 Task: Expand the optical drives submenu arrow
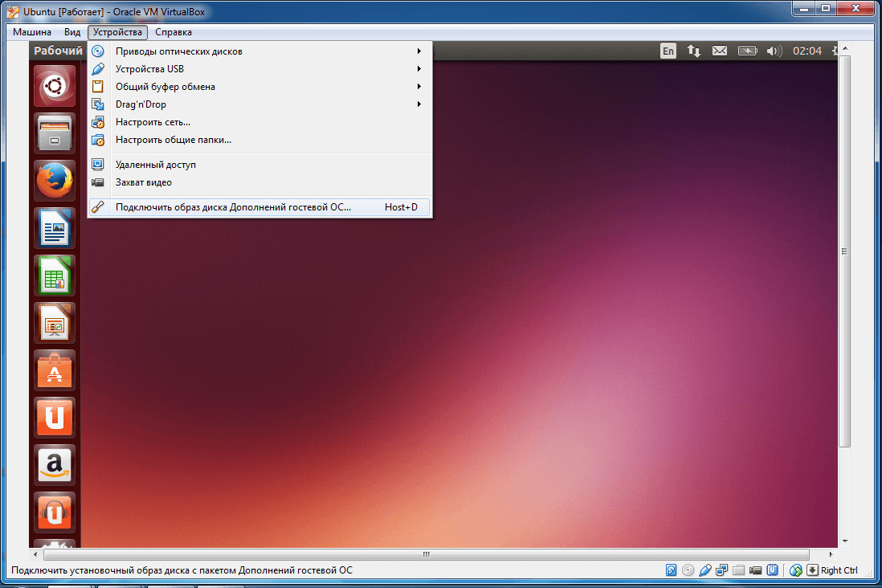pos(419,51)
